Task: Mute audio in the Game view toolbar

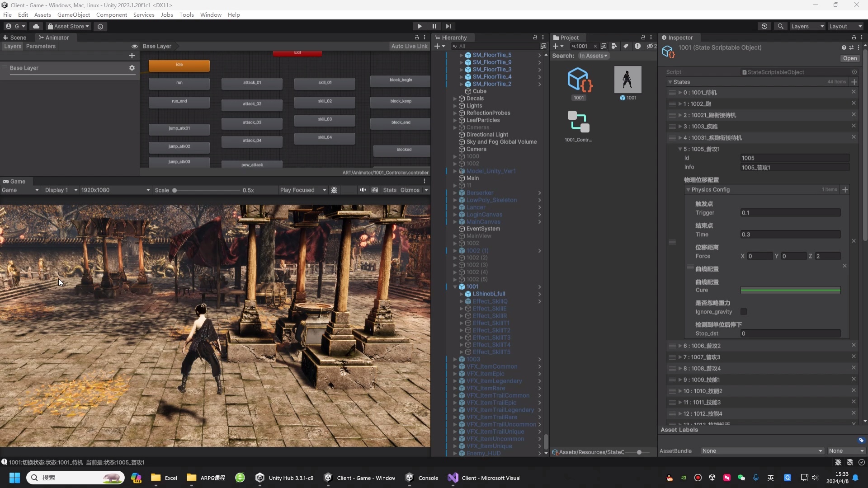Action: pyautogui.click(x=363, y=190)
